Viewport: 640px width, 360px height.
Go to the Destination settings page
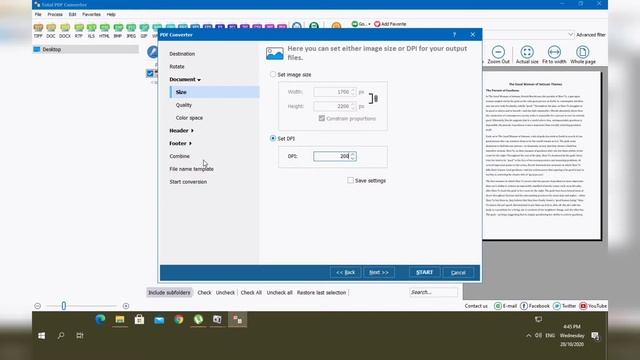click(182, 54)
